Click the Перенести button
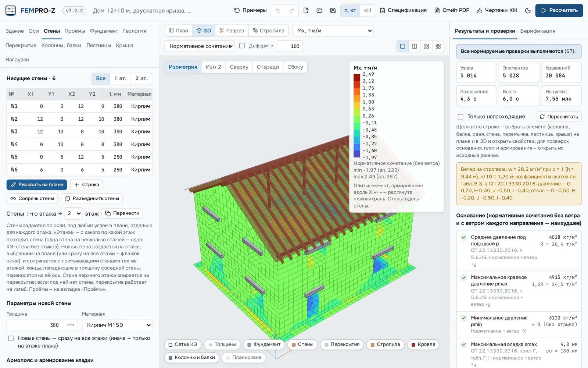Viewport: 588px width, 368px height. point(122,213)
